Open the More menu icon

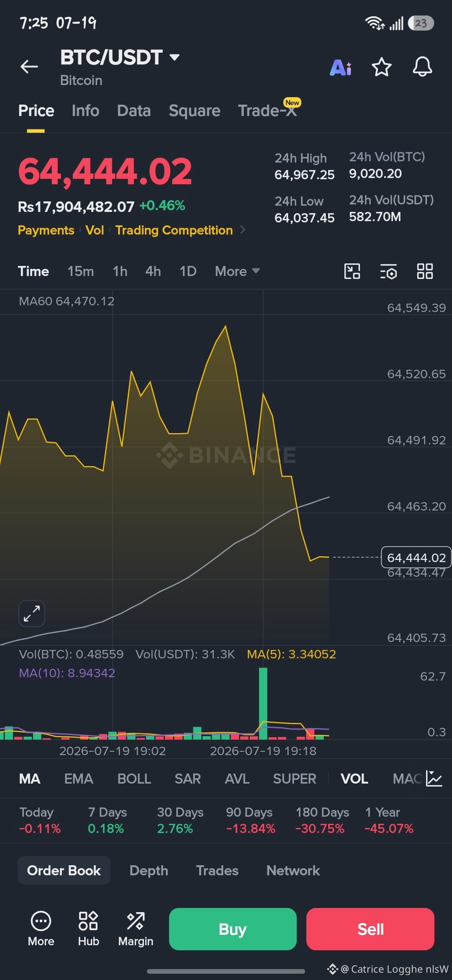coord(41,929)
